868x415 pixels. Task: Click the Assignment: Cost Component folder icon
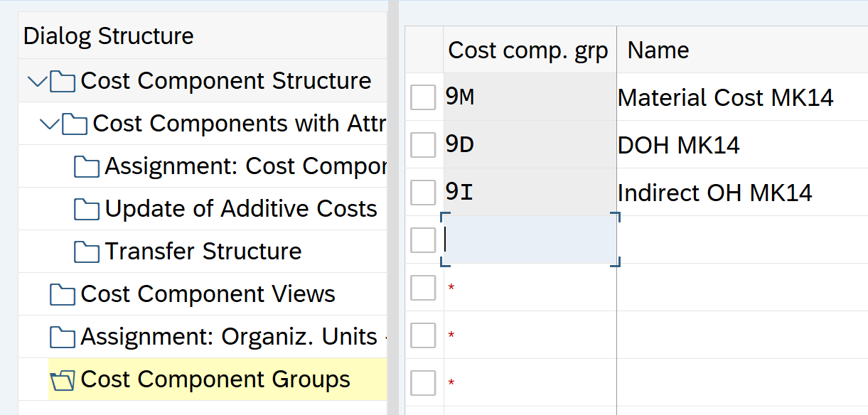coord(87,167)
